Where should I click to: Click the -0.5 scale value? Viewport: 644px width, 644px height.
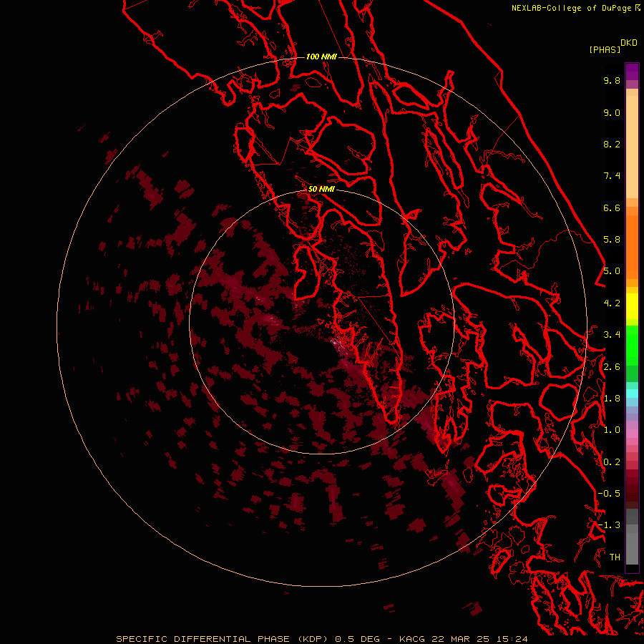[609, 494]
